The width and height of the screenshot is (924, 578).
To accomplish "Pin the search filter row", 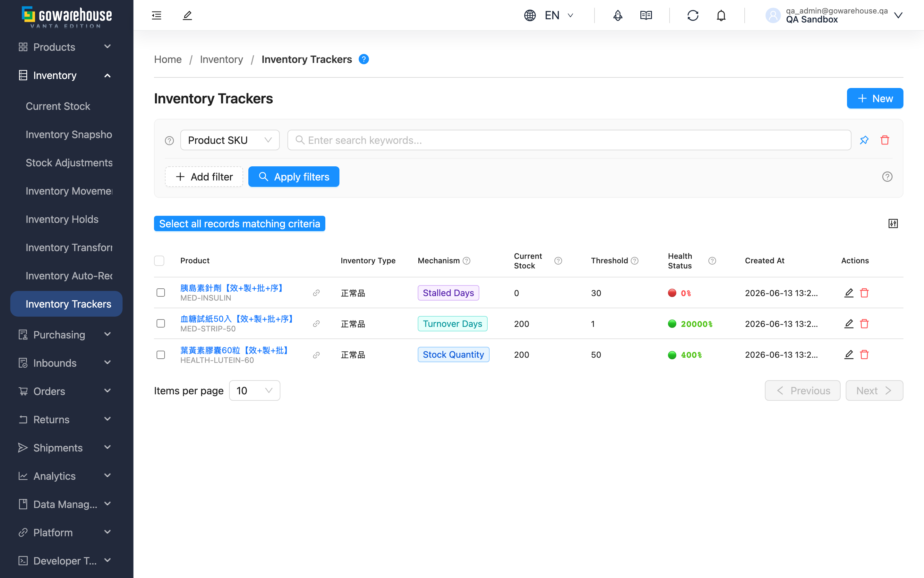I will [x=864, y=140].
